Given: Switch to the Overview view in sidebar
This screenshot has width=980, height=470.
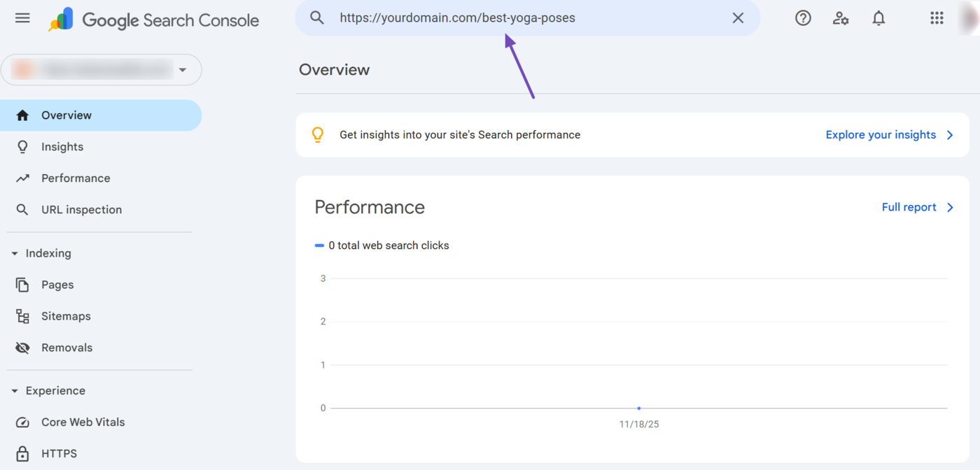Looking at the screenshot, I should point(66,115).
